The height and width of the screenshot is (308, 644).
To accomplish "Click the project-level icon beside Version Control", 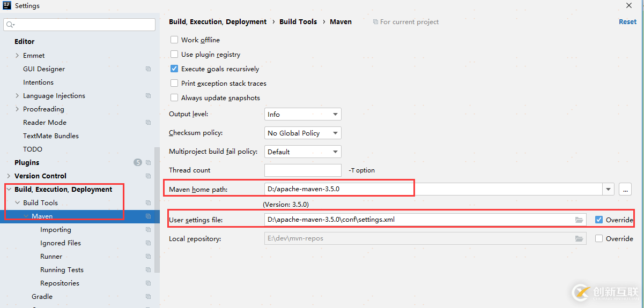I will [x=148, y=176].
